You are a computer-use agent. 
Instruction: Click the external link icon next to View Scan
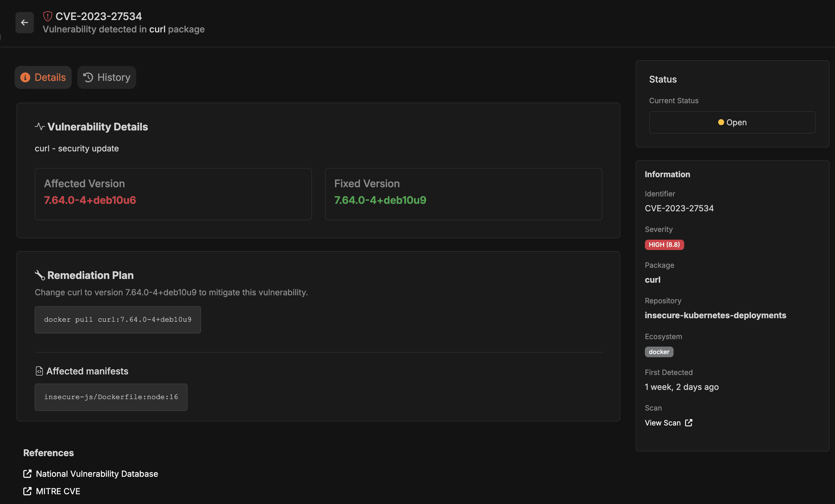click(688, 423)
